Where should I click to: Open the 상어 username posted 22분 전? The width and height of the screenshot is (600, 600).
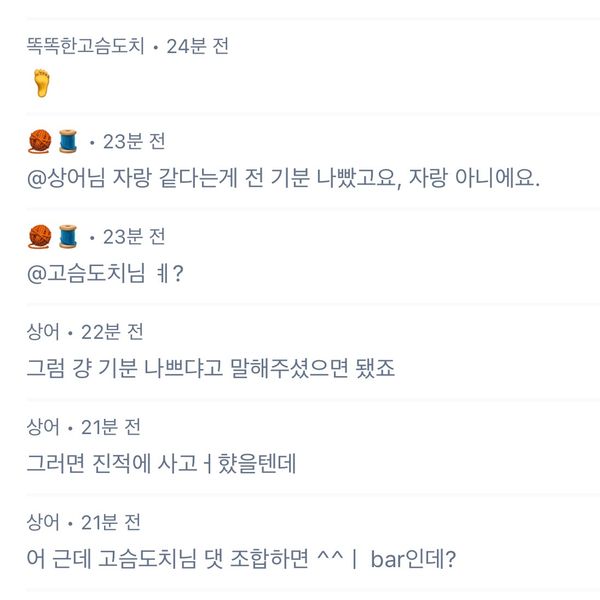tap(44, 331)
